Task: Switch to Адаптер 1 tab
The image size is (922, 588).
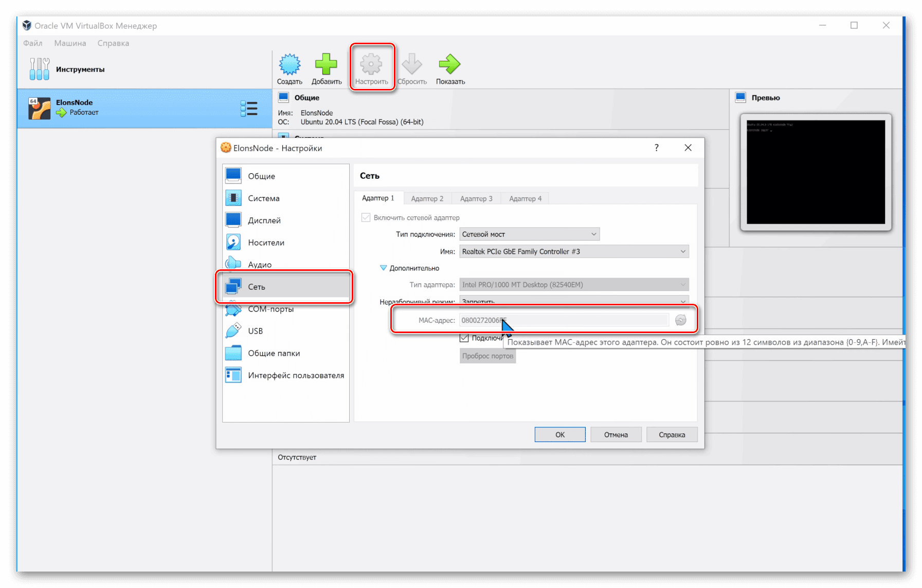Action: tap(378, 198)
